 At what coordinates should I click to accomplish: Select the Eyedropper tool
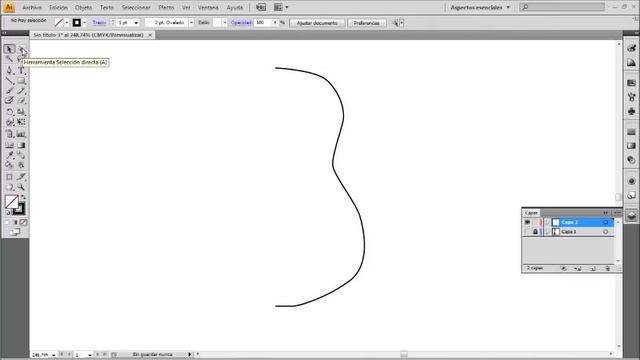point(9,155)
